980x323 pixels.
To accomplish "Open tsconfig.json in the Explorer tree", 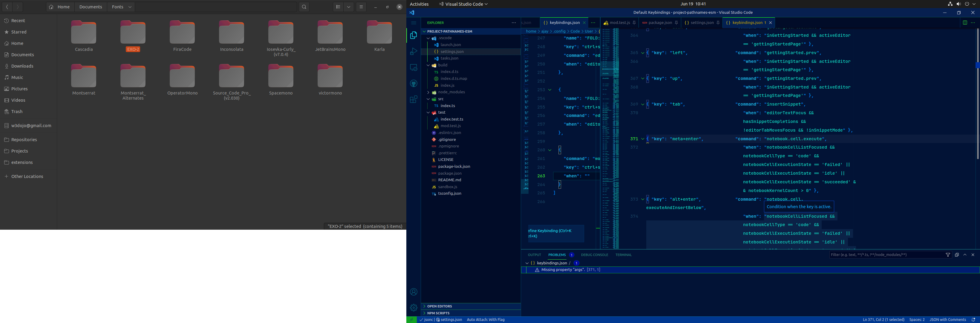I will tap(449, 194).
